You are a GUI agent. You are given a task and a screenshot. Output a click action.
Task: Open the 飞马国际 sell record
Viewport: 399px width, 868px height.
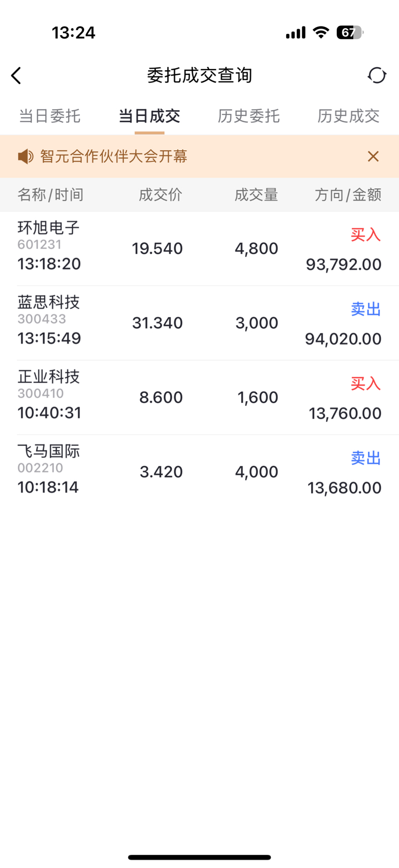pos(199,471)
